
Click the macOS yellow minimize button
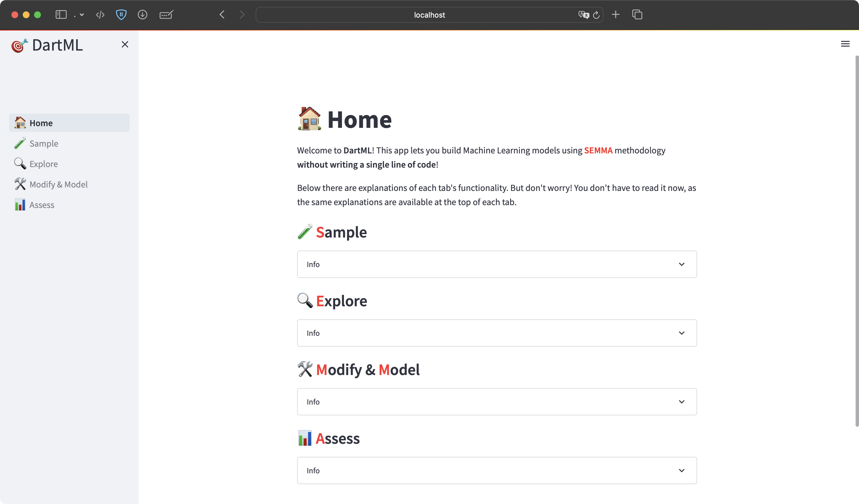click(x=26, y=15)
